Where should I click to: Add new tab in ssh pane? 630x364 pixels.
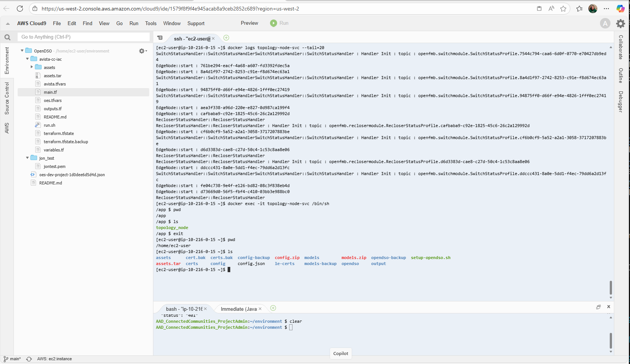(x=226, y=37)
